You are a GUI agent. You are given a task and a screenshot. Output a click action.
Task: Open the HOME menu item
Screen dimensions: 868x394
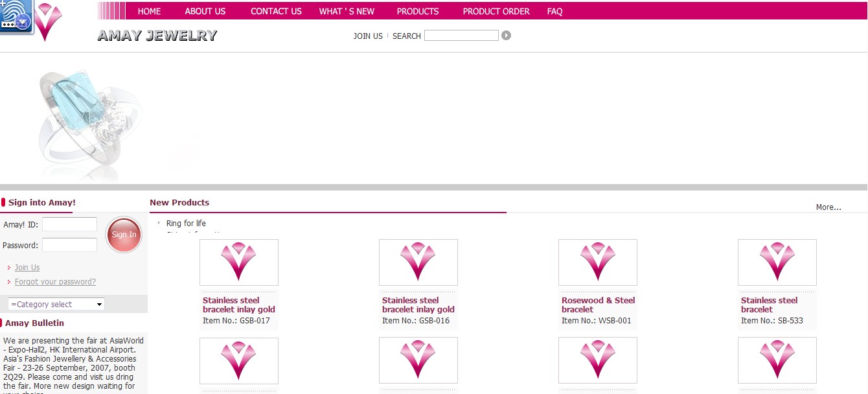[149, 11]
